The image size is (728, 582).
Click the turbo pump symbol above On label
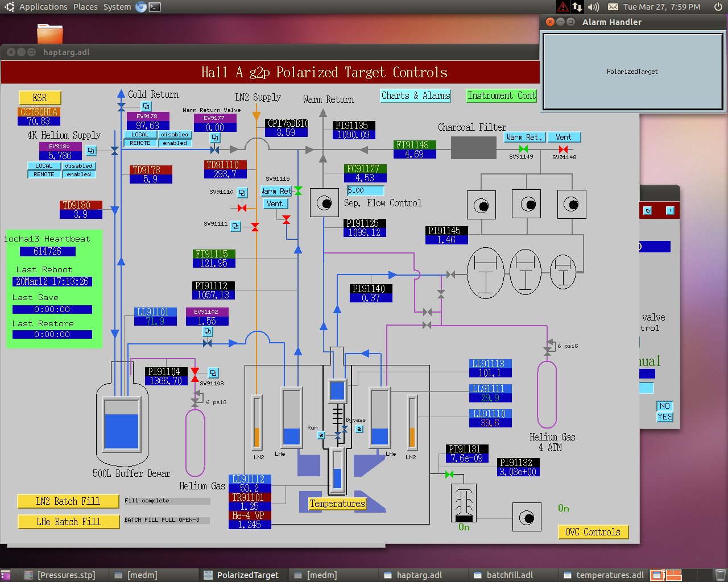(x=464, y=503)
